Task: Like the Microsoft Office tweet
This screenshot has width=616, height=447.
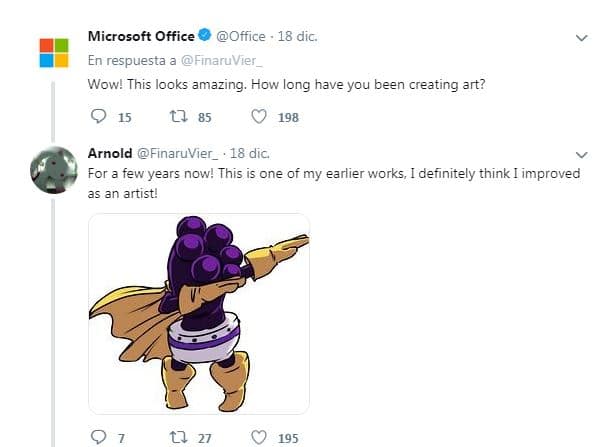Action: (x=259, y=117)
